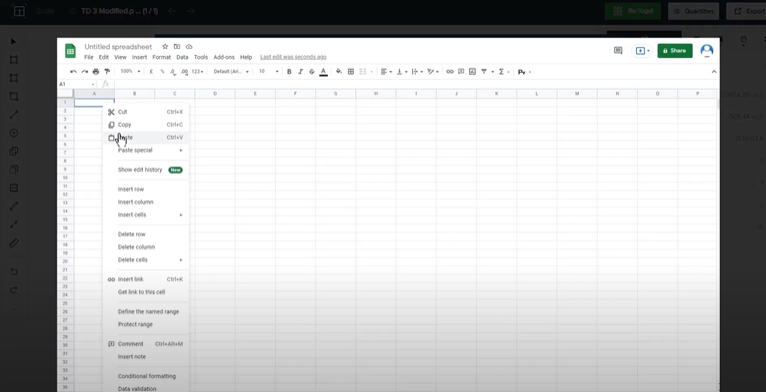This screenshot has width=766, height=392.
Task: Expand the Delete cells submenu
Action: click(x=146, y=260)
